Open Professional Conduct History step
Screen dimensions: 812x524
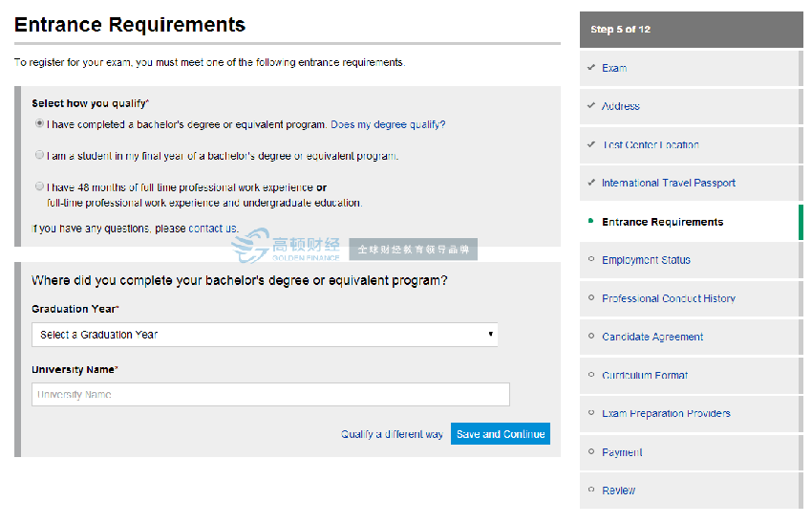668,298
